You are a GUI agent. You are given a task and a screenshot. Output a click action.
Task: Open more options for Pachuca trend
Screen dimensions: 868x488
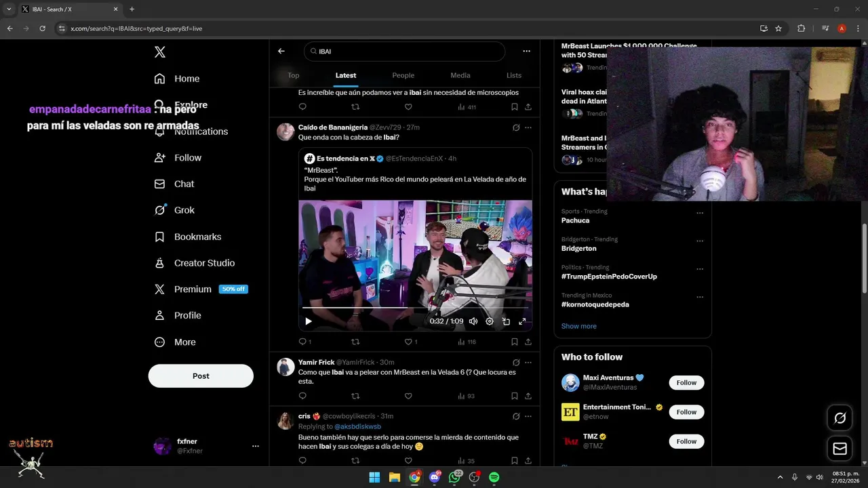700,213
